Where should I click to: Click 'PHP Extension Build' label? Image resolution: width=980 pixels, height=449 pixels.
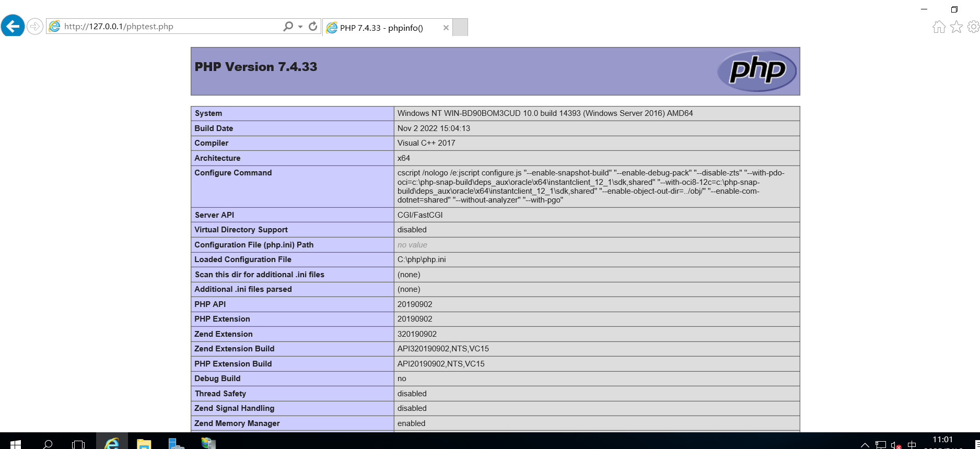(x=233, y=364)
